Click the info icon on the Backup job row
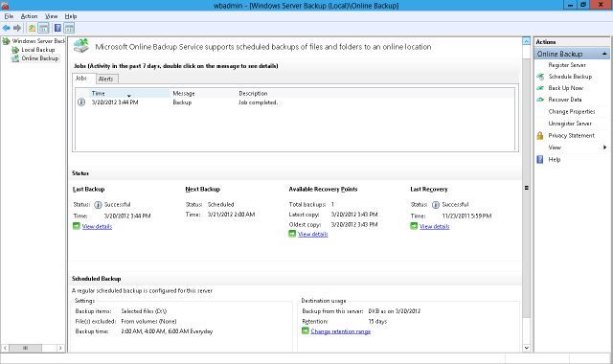This screenshot has height=364, width=613. coord(81,102)
